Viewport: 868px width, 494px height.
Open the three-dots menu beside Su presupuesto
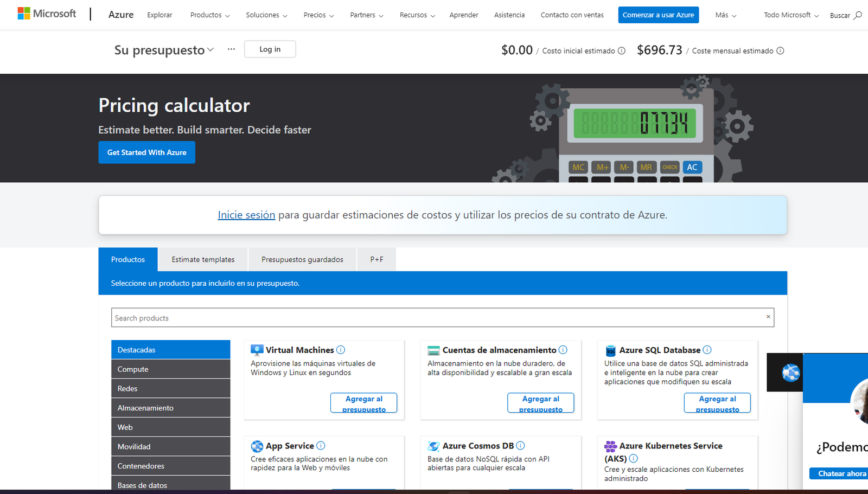pos(231,49)
